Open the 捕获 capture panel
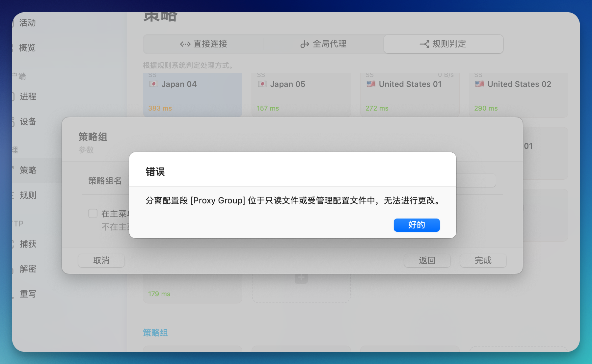592x364 pixels. [x=28, y=244]
